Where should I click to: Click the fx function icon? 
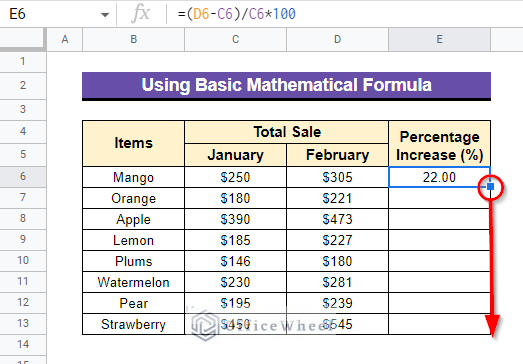click(x=141, y=14)
